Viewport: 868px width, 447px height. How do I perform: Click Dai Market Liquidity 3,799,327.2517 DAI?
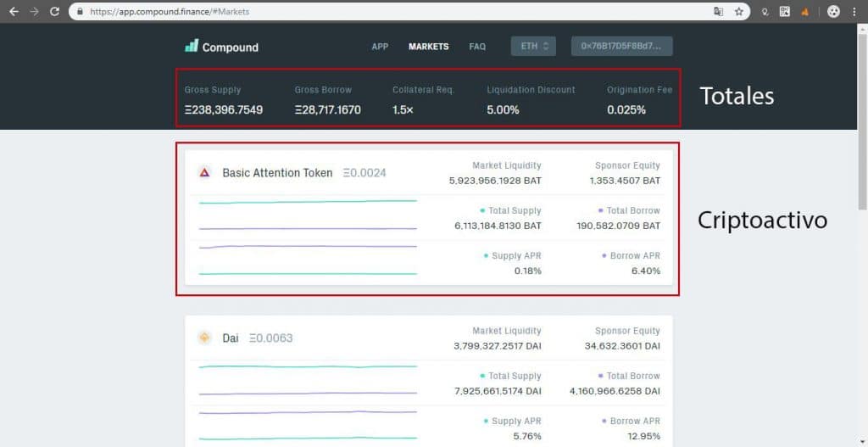tap(497, 345)
